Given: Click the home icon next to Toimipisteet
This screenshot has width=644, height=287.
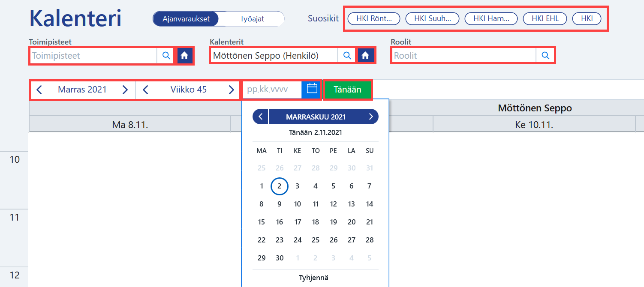Looking at the screenshot, I should 184,55.
